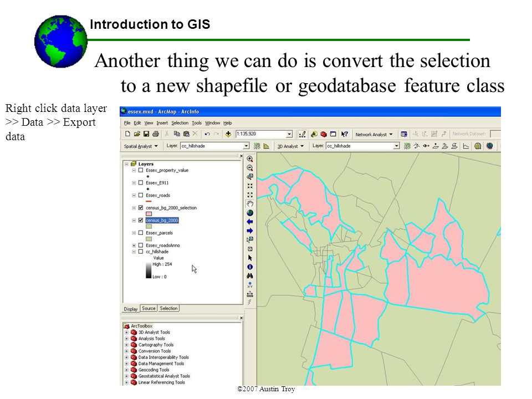This screenshot has width=532, height=399.
Task: Enable the cc_hillshade layer checkbox
Action: (x=140, y=252)
